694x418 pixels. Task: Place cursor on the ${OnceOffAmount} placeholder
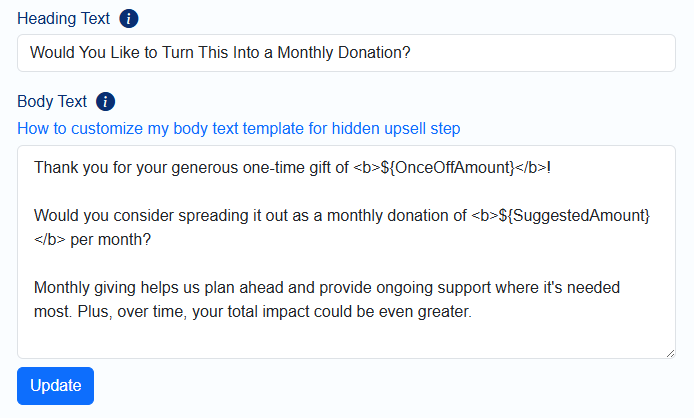coord(447,167)
